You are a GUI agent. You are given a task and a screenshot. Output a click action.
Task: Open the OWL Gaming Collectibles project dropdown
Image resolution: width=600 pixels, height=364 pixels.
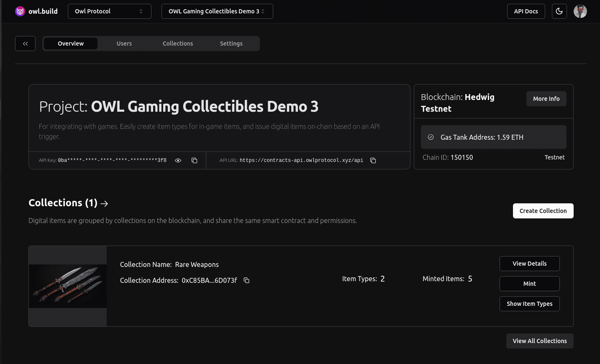point(217,11)
